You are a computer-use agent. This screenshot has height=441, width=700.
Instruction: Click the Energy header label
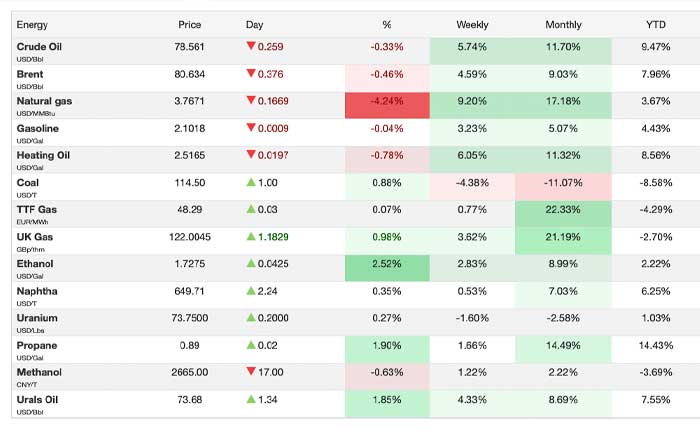32,23
